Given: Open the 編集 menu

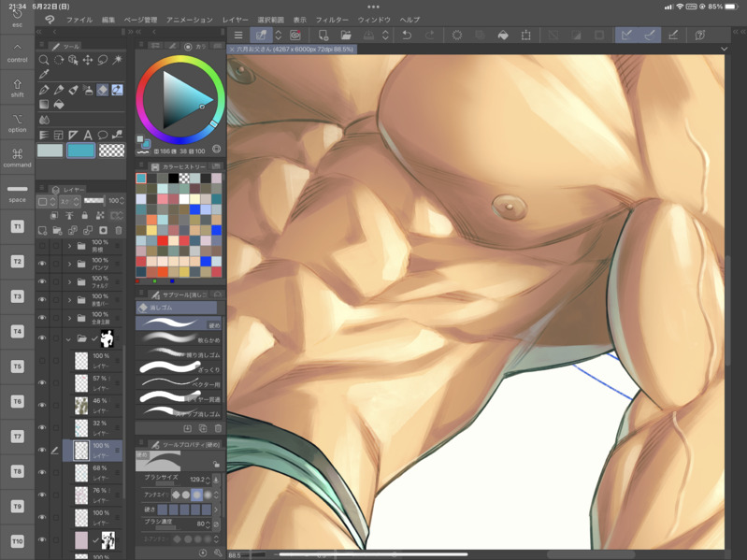Looking at the screenshot, I should click(108, 20).
